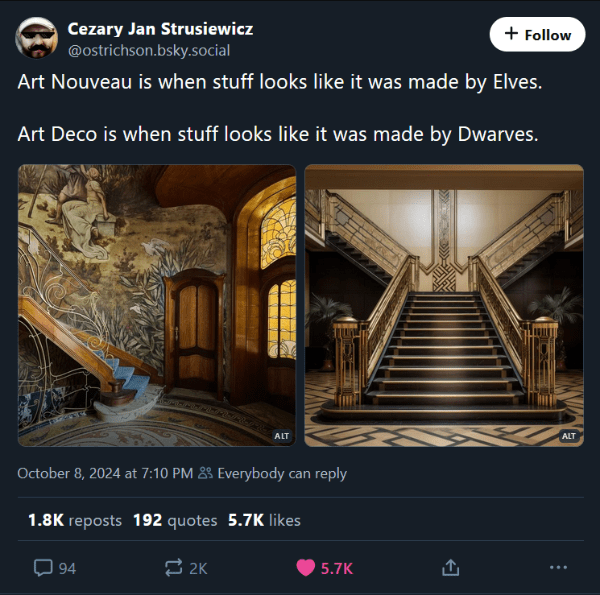View the 5.7K likes list
Image resolution: width=600 pixels, height=595 pixels.
pos(264,520)
